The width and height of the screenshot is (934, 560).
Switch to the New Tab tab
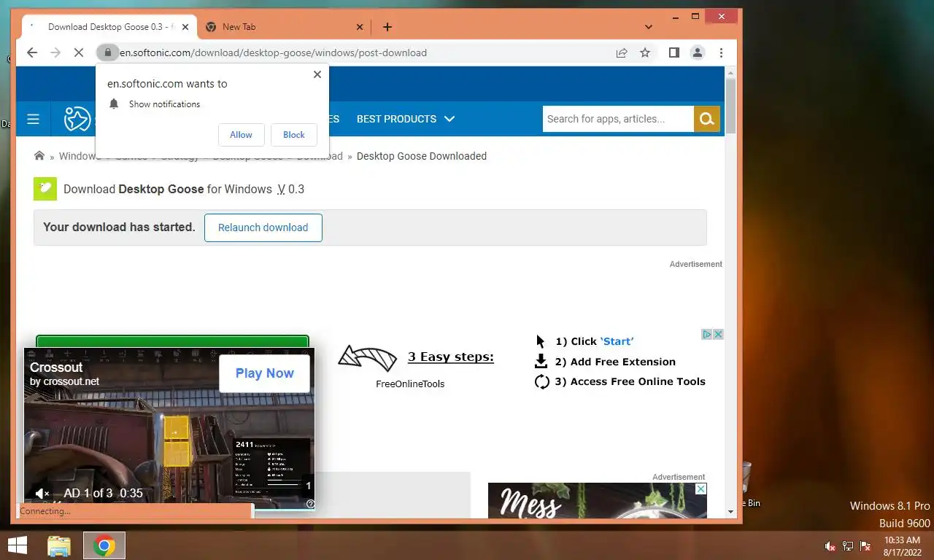tap(283, 27)
